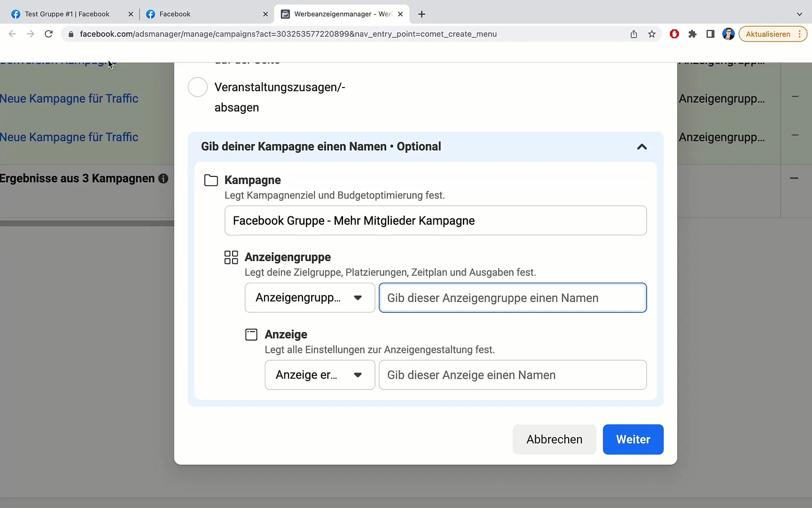The height and width of the screenshot is (508, 812).
Task: Click the lock icon in address bar
Action: pyautogui.click(x=71, y=34)
